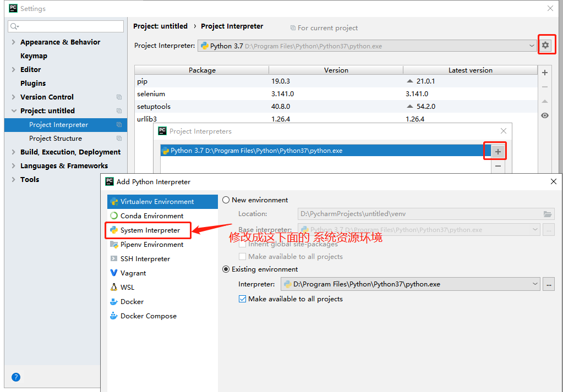Select the pip package row

tap(336, 81)
